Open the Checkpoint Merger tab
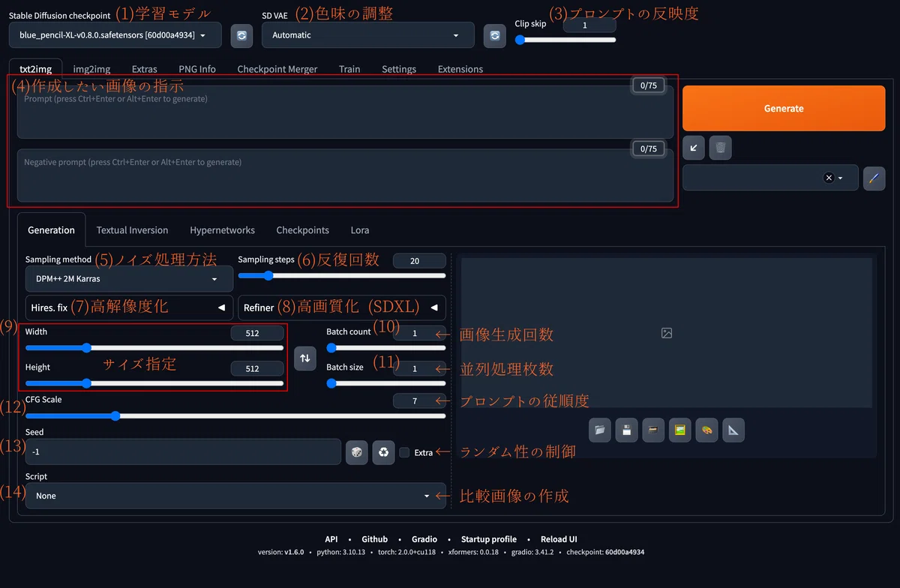900x588 pixels. tap(277, 69)
